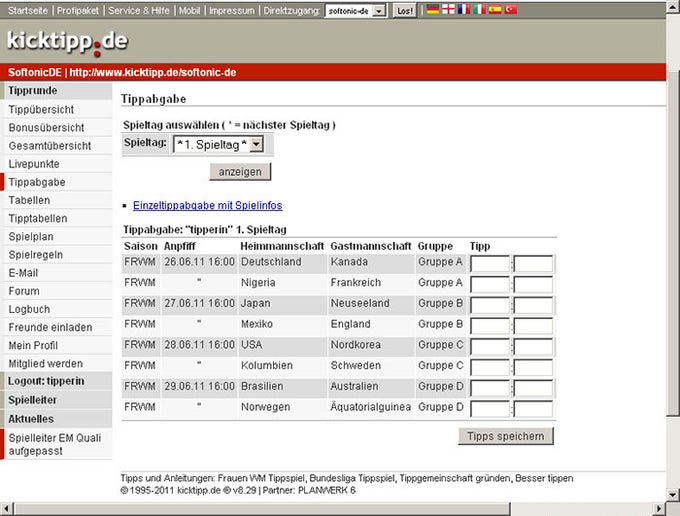Open the Spieltag selection dropdown
The image size is (680, 516).
[x=218, y=144]
